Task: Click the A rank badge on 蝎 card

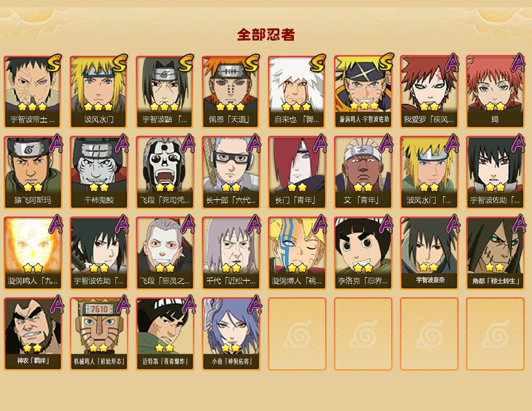Action: tap(518, 62)
